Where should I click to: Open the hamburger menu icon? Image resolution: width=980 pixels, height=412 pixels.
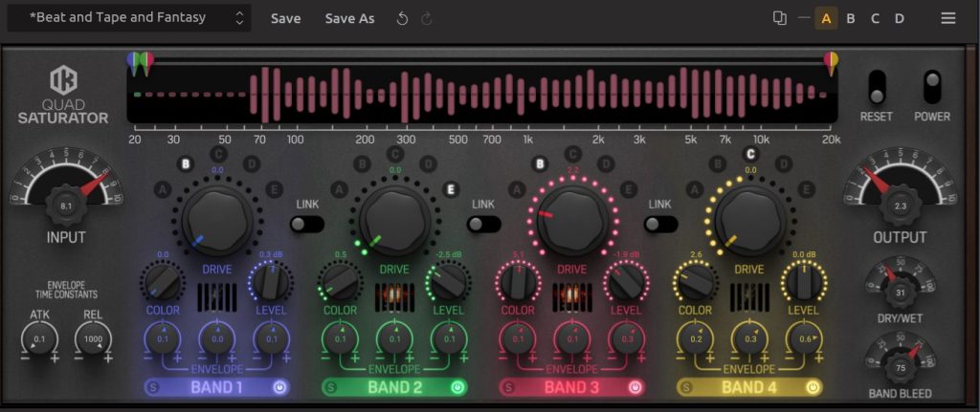tap(948, 18)
